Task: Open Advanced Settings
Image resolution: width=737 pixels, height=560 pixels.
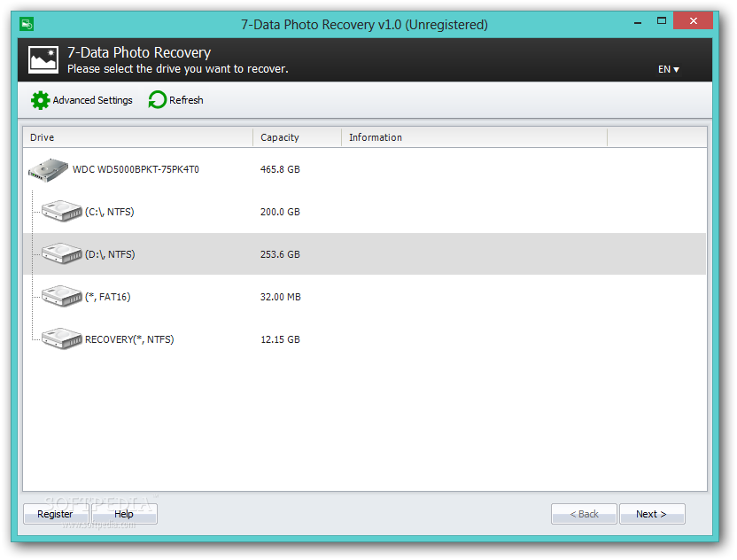Action: [81, 100]
